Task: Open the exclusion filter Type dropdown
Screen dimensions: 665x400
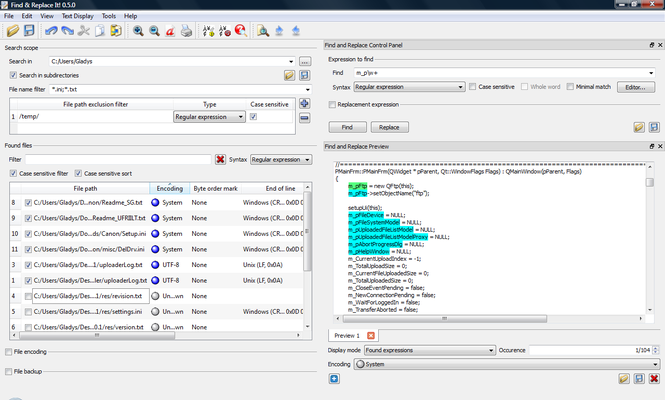Action: point(210,117)
